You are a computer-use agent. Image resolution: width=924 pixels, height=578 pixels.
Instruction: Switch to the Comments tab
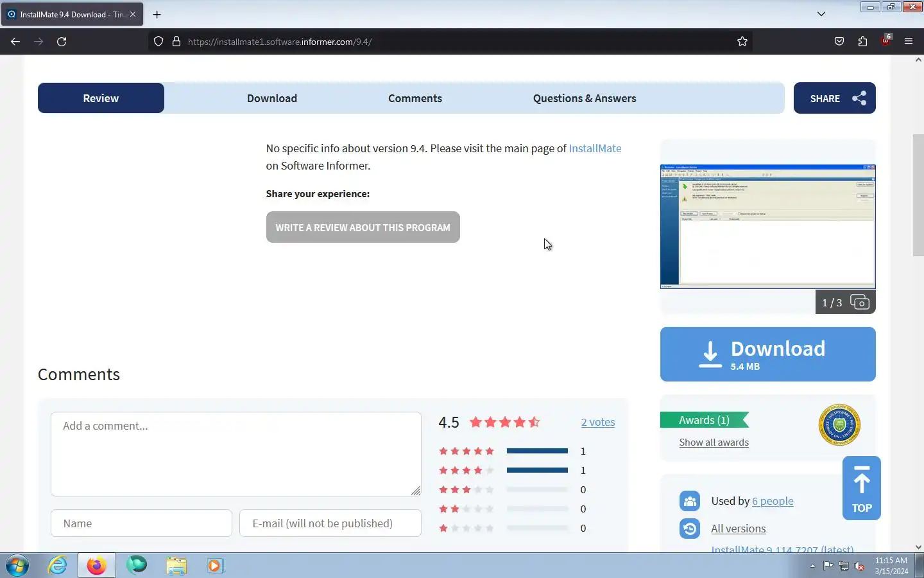click(x=415, y=98)
